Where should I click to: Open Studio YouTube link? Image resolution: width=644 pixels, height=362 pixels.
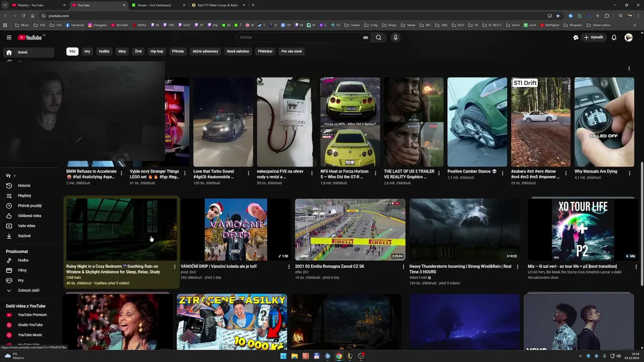pyautogui.click(x=28, y=325)
